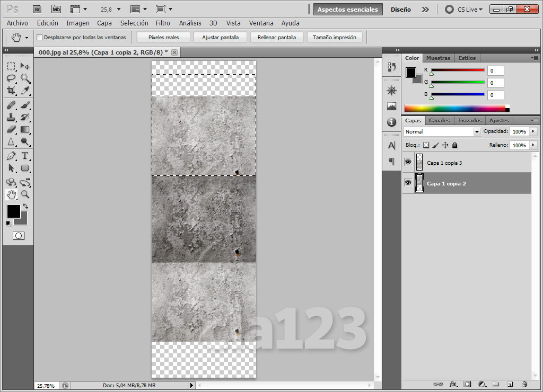Image resolution: width=543 pixels, height=392 pixels.
Task: Open the Navigator panel icon
Action: (x=392, y=91)
